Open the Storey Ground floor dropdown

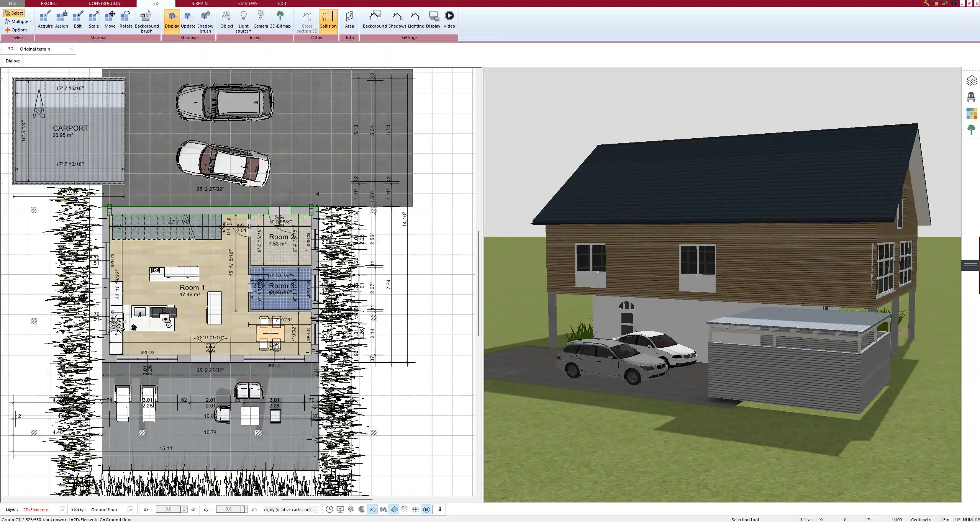coord(130,510)
